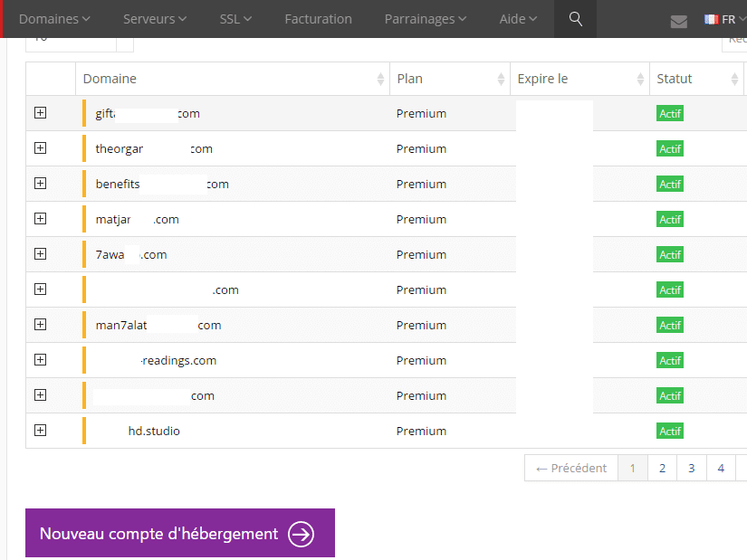Sort the Domaine column using its sort arrows
747x560 pixels.
[379, 79]
